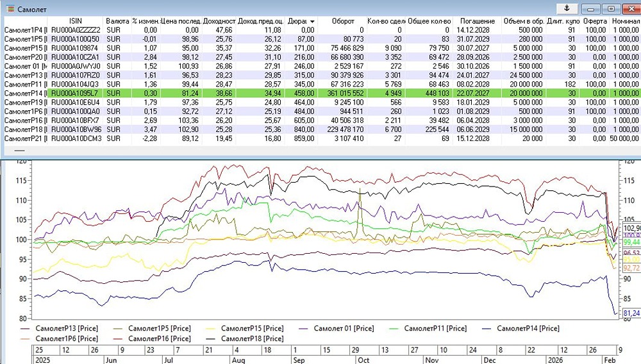This screenshot has width=641, height=364.
Task: Select the СамолетР18 row name
Action: coord(26,129)
